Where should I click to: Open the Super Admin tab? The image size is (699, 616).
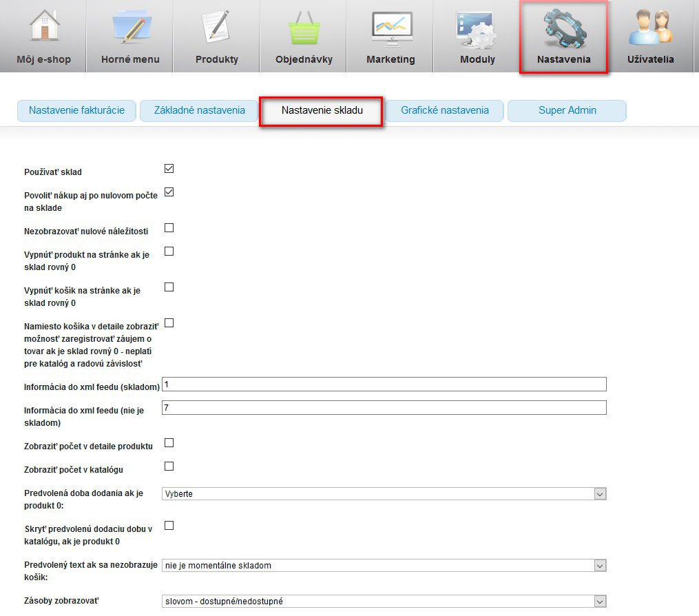pyautogui.click(x=567, y=110)
